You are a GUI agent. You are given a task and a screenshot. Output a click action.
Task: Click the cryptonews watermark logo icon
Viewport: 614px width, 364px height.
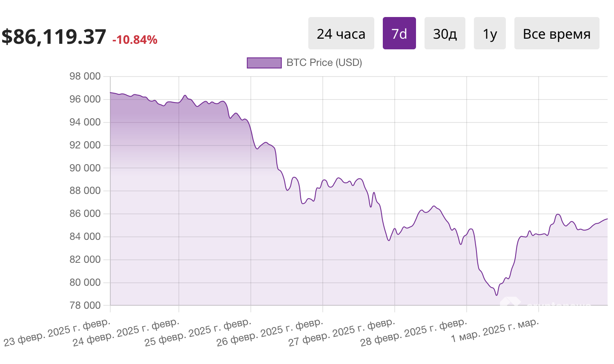pyautogui.click(x=511, y=301)
